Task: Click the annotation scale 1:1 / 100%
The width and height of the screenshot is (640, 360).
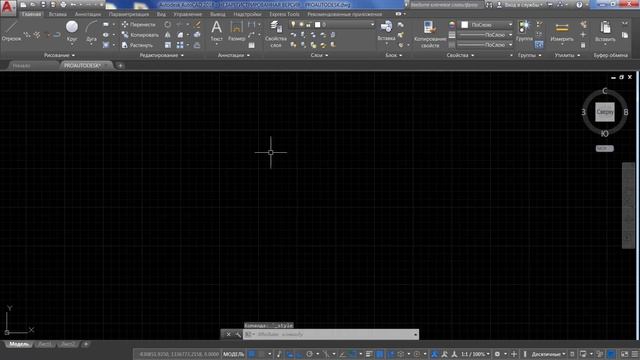Action: [475, 354]
